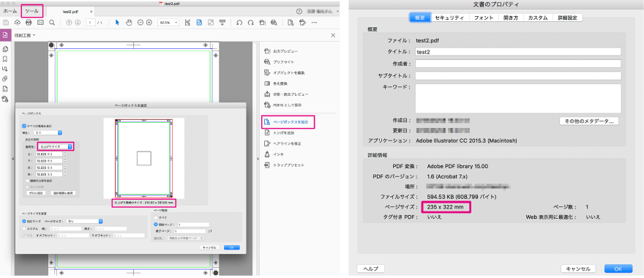Click OK in 文書のプロパティ window
Viewport: 644px width, 278px height.
click(x=618, y=268)
